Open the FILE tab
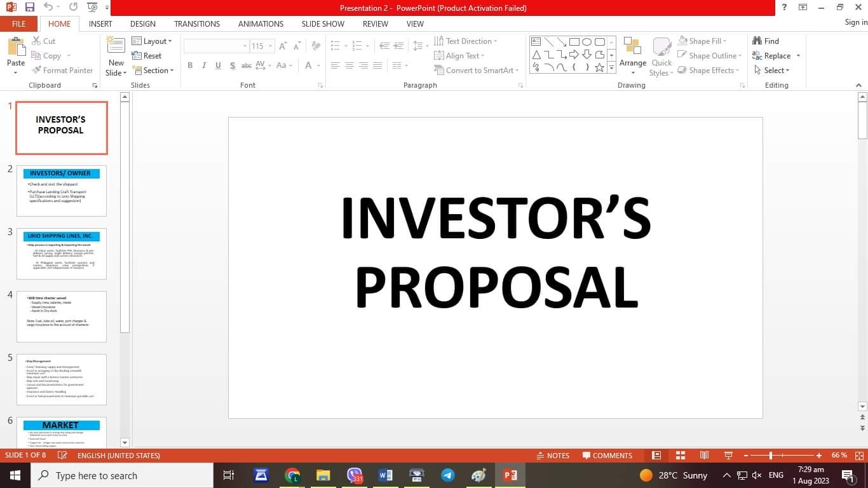The width and height of the screenshot is (868, 488). point(19,24)
